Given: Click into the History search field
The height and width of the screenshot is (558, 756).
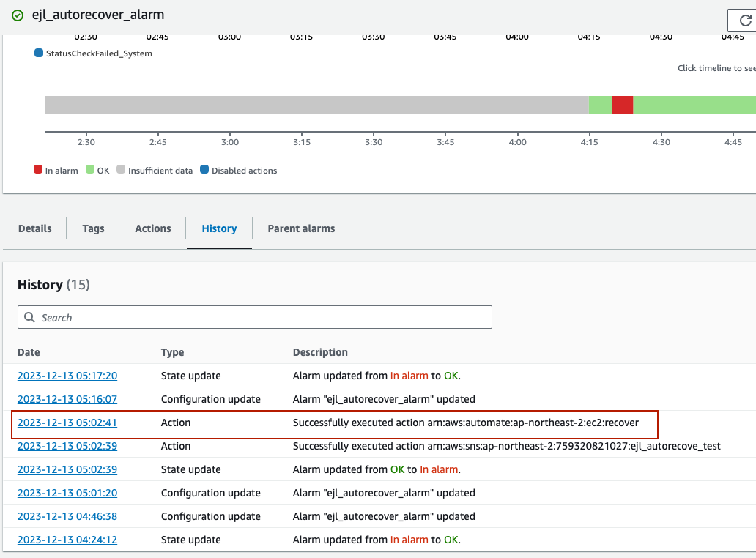Looking at the screenshot, I should [264, 318].
